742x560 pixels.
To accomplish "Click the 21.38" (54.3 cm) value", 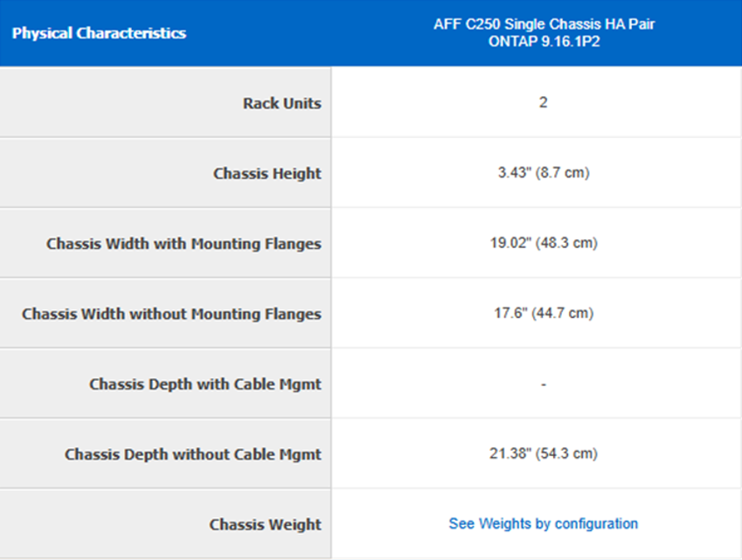I will point(544,453).
